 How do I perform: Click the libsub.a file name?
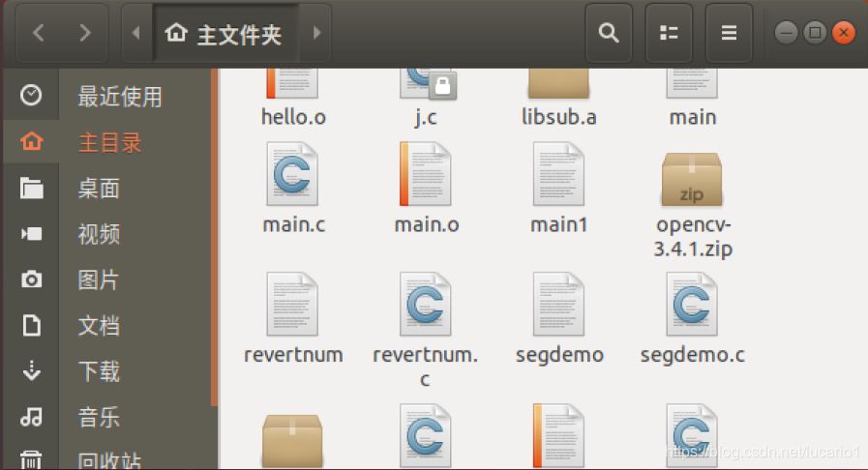coord(559,117)
